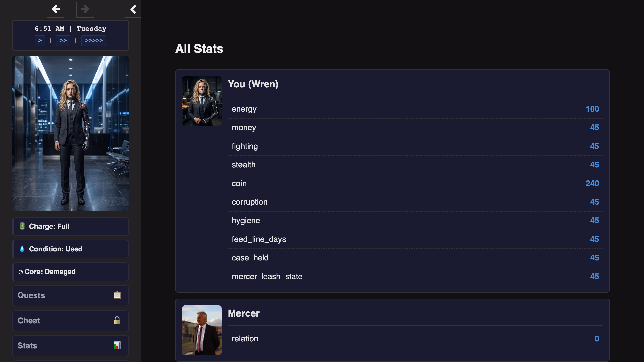Fast-forward time with five arrows
This screenshot has width=644, height=362.
(94, 41)
